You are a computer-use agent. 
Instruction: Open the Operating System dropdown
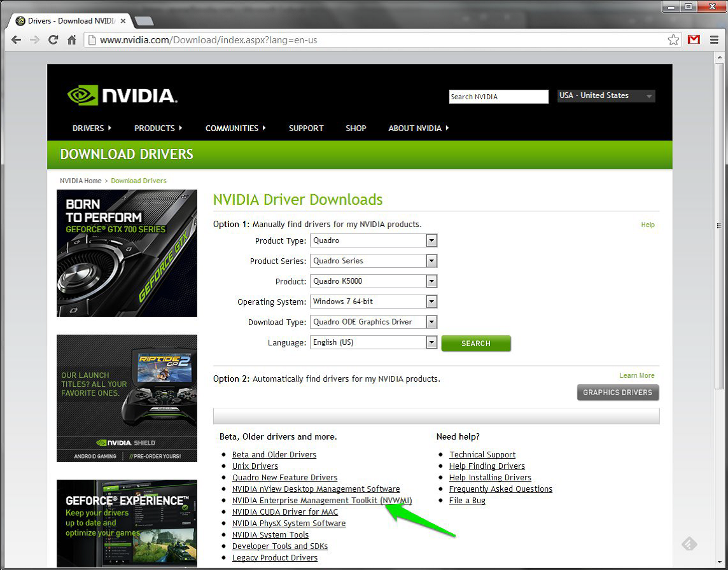tap(374, 302)
